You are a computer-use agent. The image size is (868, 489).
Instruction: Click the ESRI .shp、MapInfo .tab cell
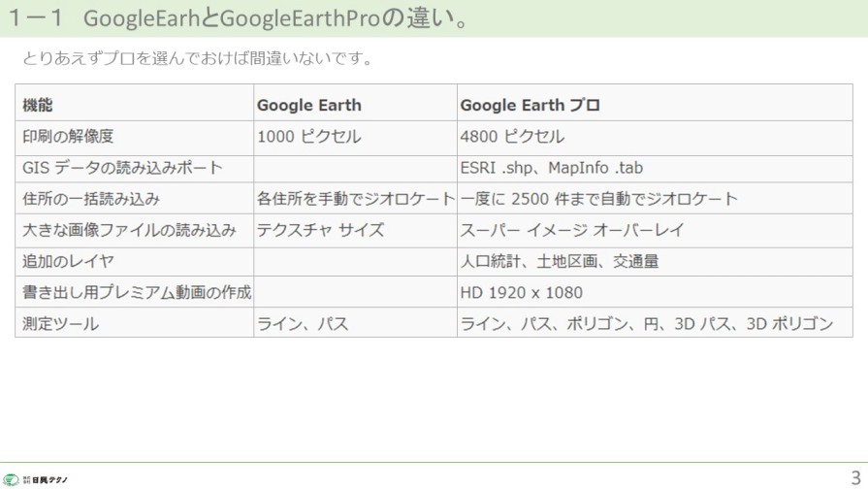(551, 168)
